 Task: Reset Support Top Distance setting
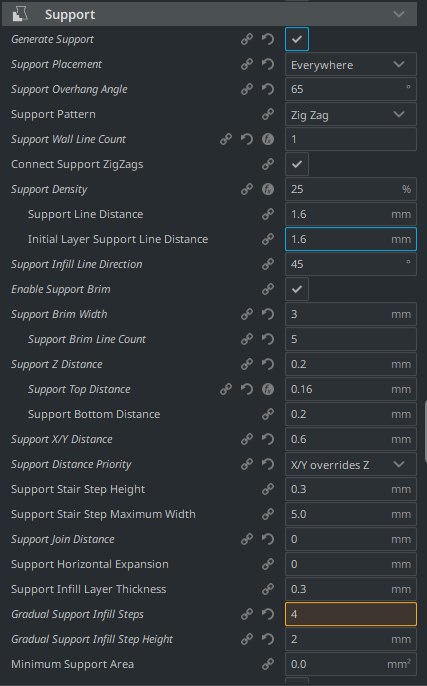coord(247,389)
